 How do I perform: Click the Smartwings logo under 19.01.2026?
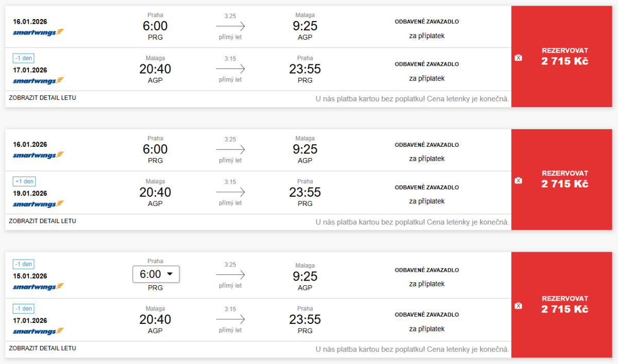[x=38, y=204]
